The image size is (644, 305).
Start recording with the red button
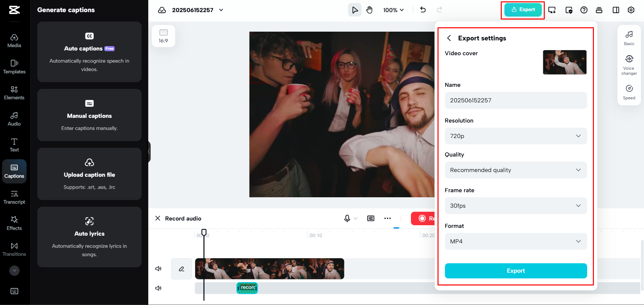pyautogui.click(x=423, y=218)
